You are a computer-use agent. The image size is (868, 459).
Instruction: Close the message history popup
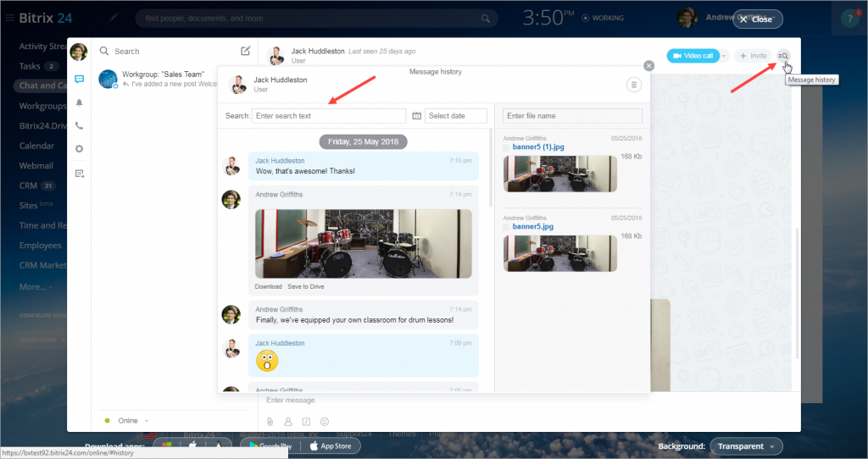pos(648,66)
